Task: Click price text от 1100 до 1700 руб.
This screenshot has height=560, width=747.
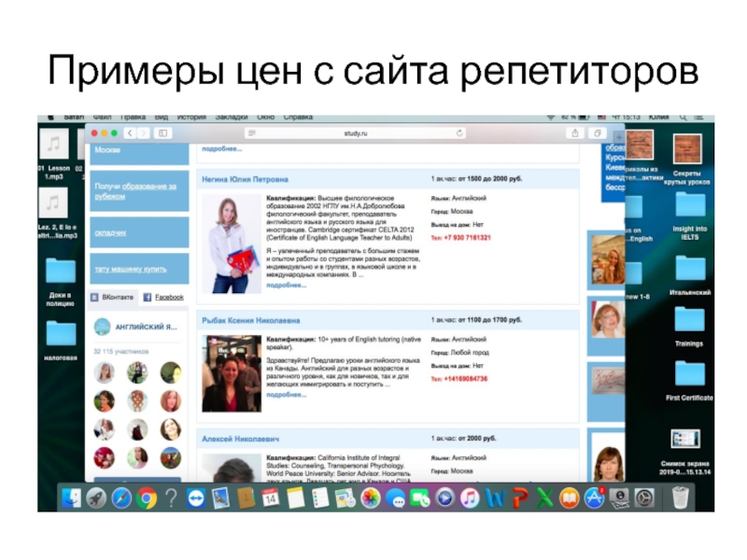Action: [489, 320]
